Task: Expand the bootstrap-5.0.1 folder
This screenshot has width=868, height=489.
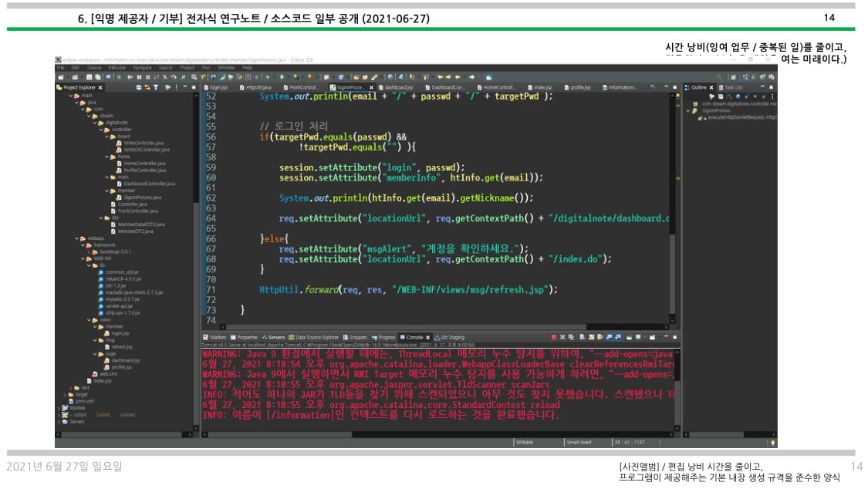Action: tap(89, 251)
